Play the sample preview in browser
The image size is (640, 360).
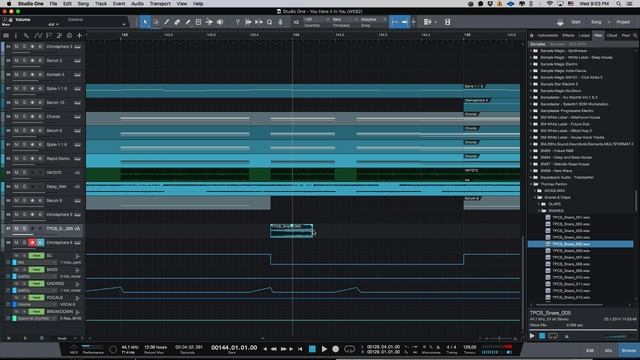tap(532, 336)
